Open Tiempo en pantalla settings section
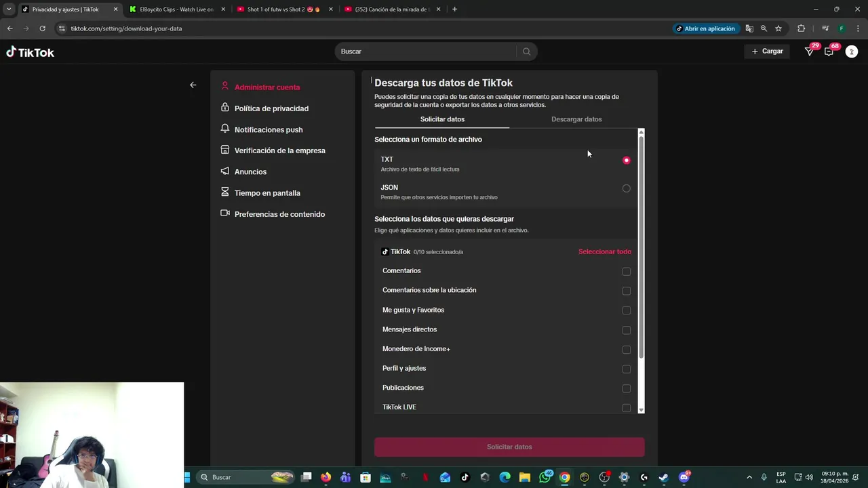Screen dimensions: 868x488 [267, 193]
